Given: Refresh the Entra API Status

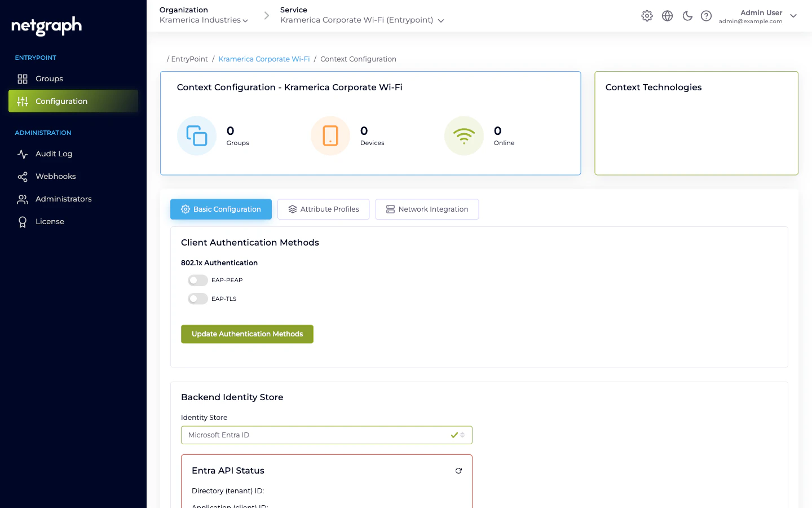Looking at the screenshot, I should point(458,470).
